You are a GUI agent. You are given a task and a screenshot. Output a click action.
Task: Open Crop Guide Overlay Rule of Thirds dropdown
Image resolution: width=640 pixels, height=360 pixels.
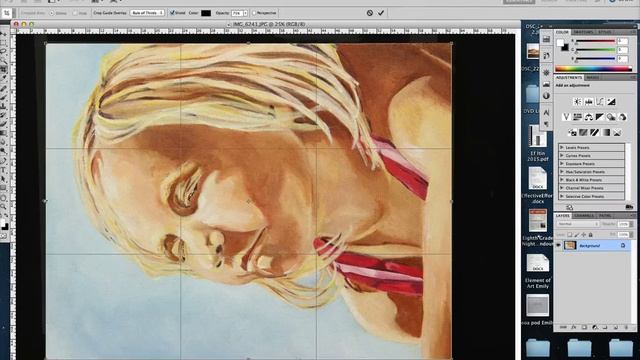[x=147, y=13]
